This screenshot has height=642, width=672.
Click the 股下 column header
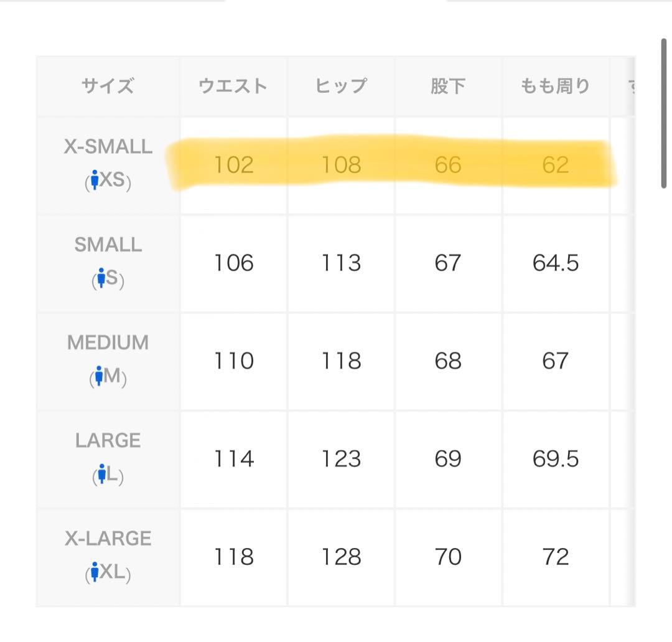click(x=448, y=86)
